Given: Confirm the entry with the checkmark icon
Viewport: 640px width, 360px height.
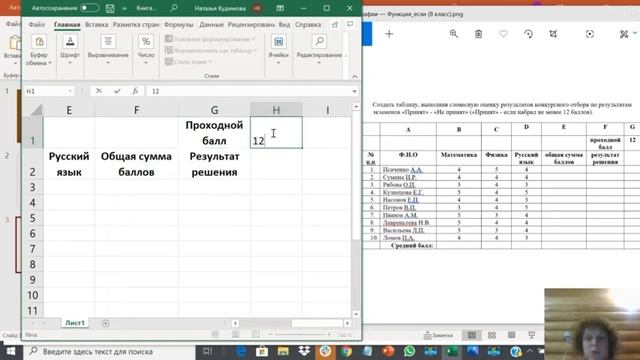Looking at the screenshot, I should 117,91.
